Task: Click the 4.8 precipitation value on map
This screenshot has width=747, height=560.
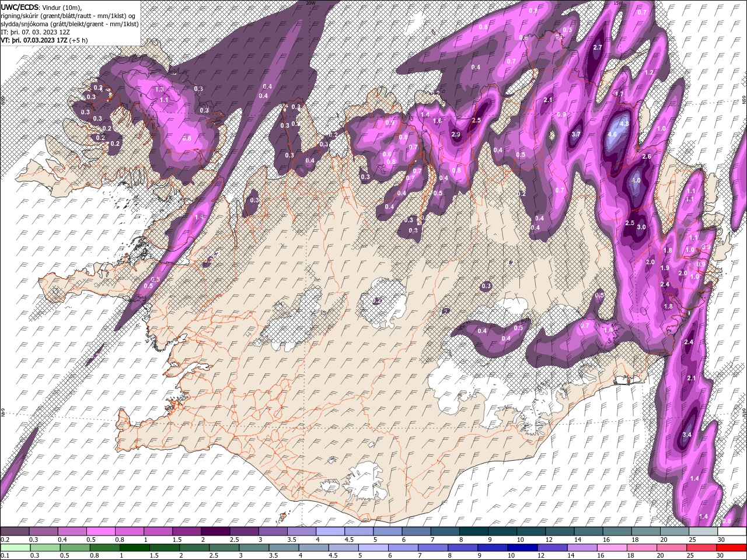Action: click(x=624, y=124)
